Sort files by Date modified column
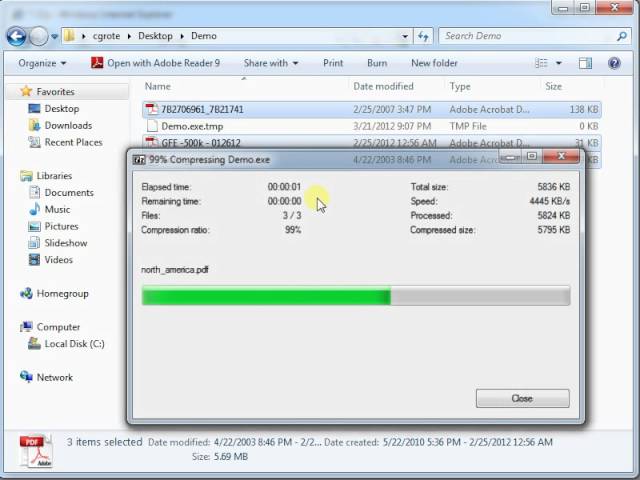640x480 pixels. (383, 87)
